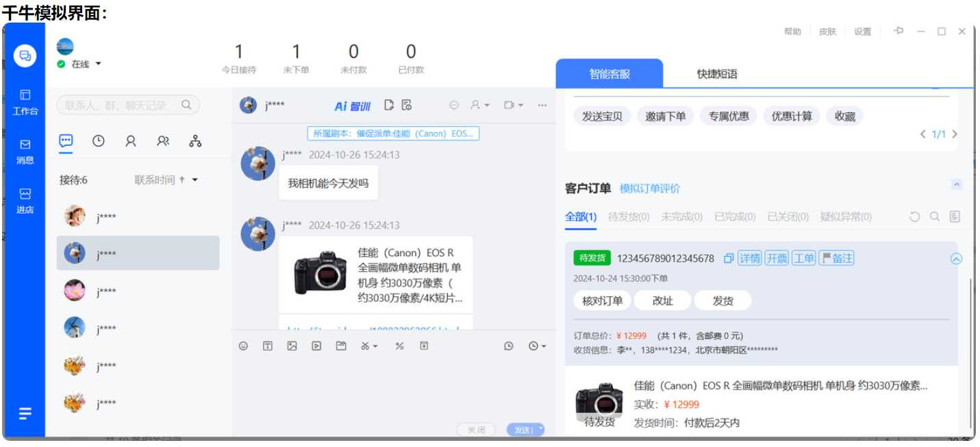Click the Ai 智训 icon in chat header
Screen dimensions: 980x447
352,105
